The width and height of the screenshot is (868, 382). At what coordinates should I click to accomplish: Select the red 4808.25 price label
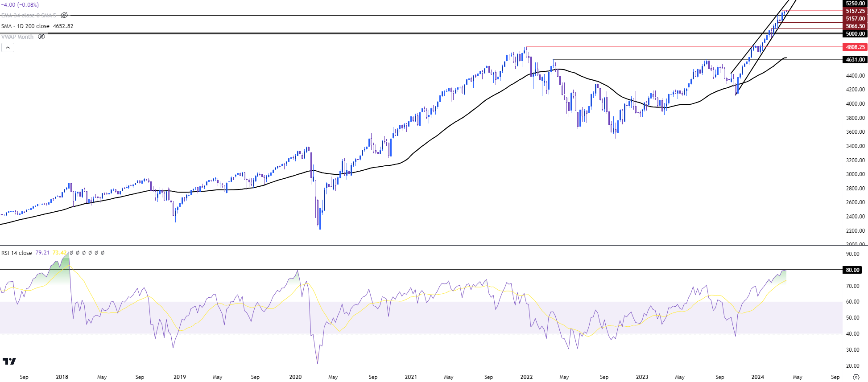tap(855, 47)
